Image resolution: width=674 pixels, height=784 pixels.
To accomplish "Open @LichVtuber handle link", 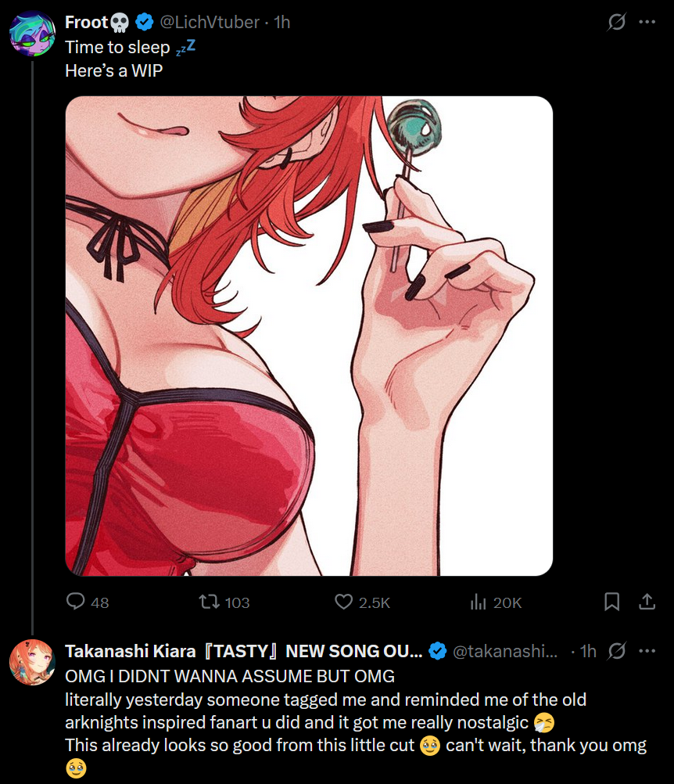I will [x=210, y=22].
